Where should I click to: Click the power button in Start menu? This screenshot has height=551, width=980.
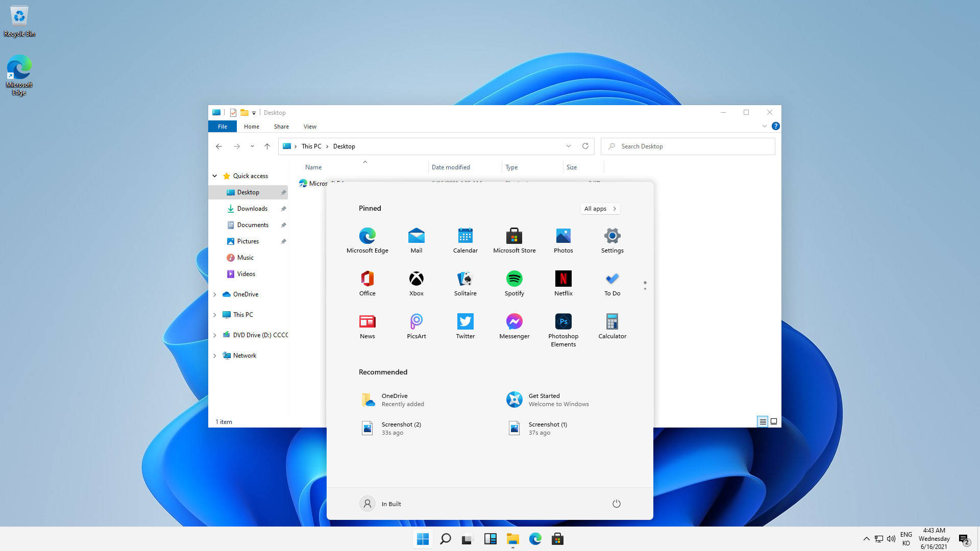pyautogui.click(x=616, y=504)
